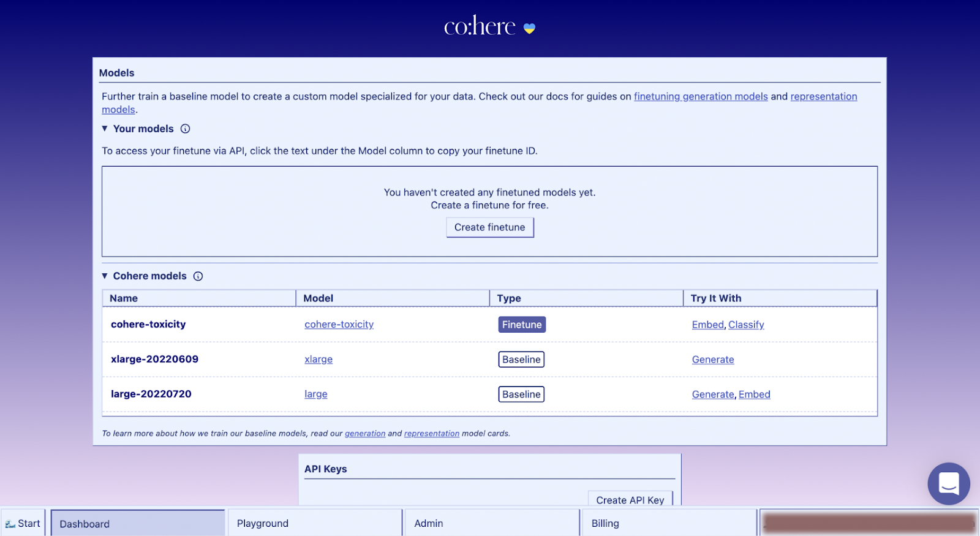980x536 pixels.
Task: Open the representation models docs link
Action: pos(824,96)
